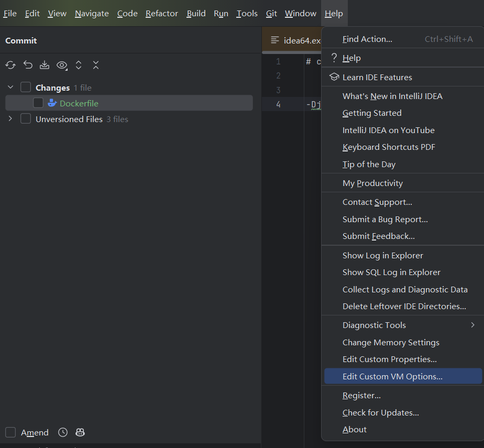The image size is (484, 448).
Task: Select Getting Started menu entry
Action: tap(403, 113)
